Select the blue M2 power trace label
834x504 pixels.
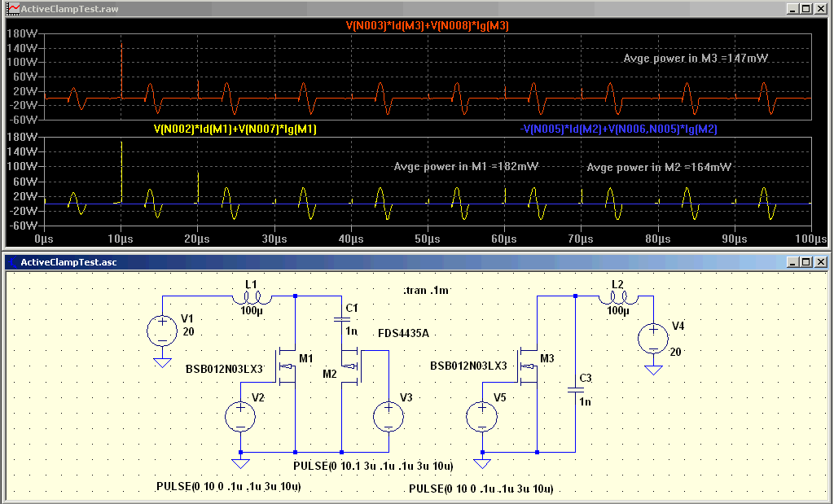click(x=618, y=129)
